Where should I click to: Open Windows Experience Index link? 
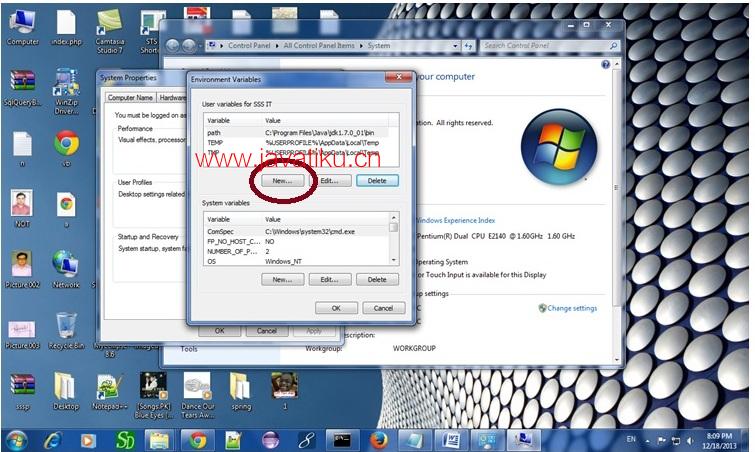(x=455, y=220)
